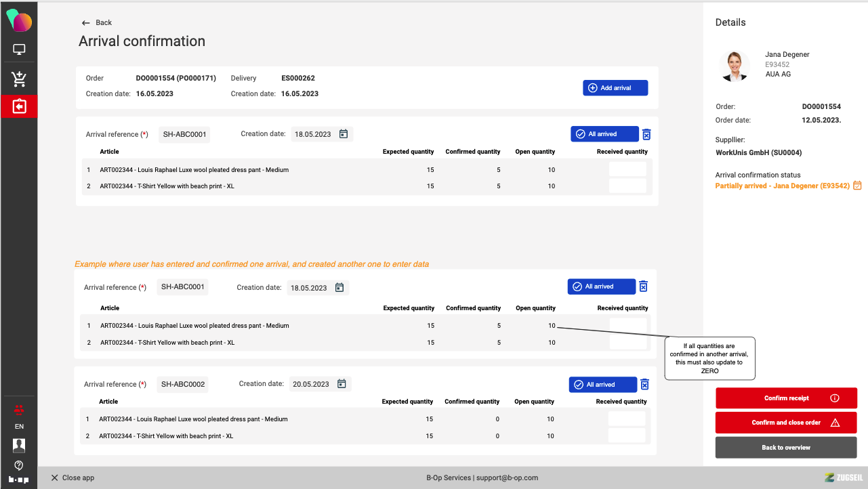Open the shopping cart icon in sidebar
This screenshot has height=489, width=868.
click(x=19, y=79)
